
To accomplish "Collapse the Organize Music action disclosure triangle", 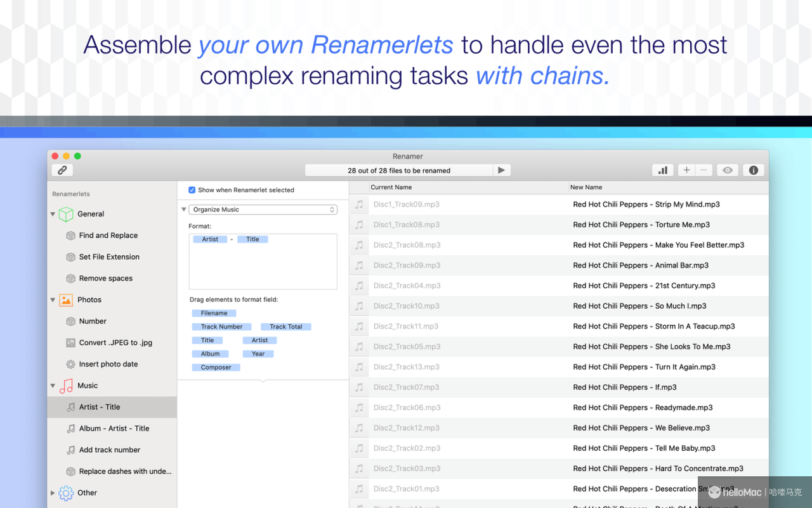I will pyautogui.click(x=183, y=210).
